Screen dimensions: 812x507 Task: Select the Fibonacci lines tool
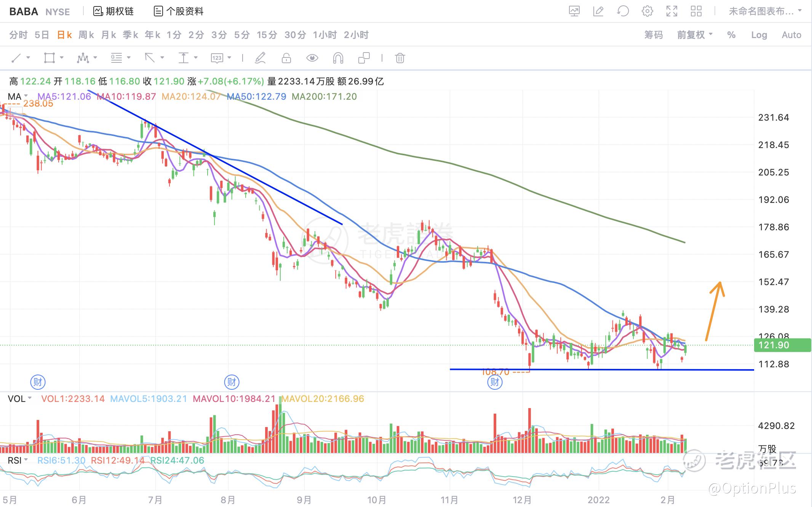click(x=116, y=58)
